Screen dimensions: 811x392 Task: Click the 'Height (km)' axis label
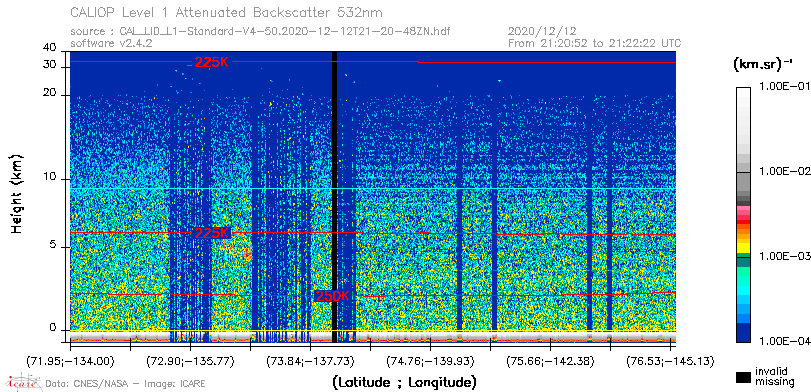[17, 193]
